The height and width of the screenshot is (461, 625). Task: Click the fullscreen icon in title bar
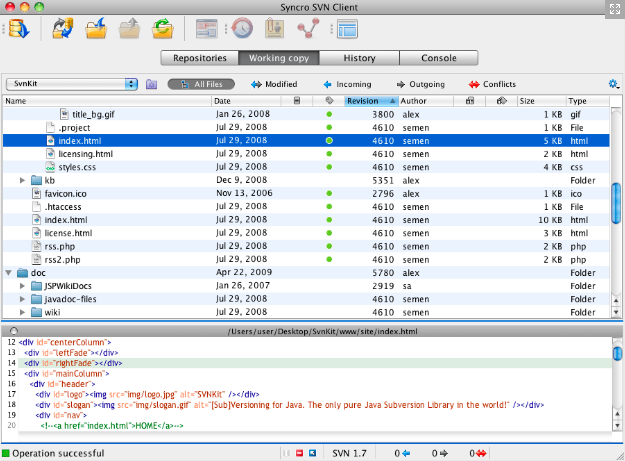[615, 9]
